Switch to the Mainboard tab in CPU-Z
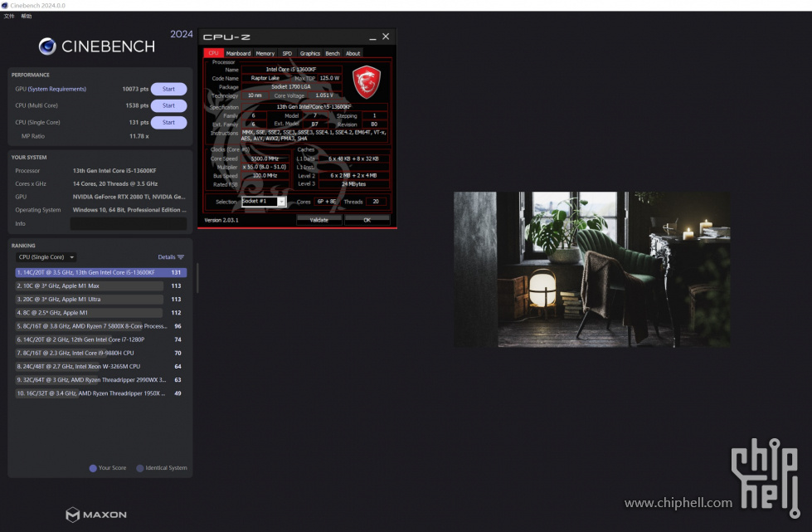This screenshot has height=532, width=812. point(238,53)
